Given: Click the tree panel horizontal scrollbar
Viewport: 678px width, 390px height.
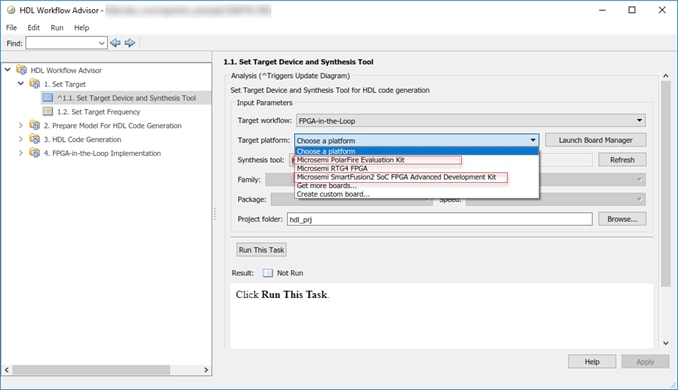Looking at the screenshot, I should [106, 370].
